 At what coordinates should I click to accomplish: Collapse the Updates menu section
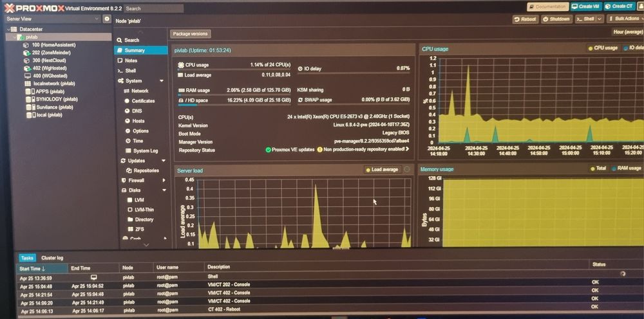164,160
